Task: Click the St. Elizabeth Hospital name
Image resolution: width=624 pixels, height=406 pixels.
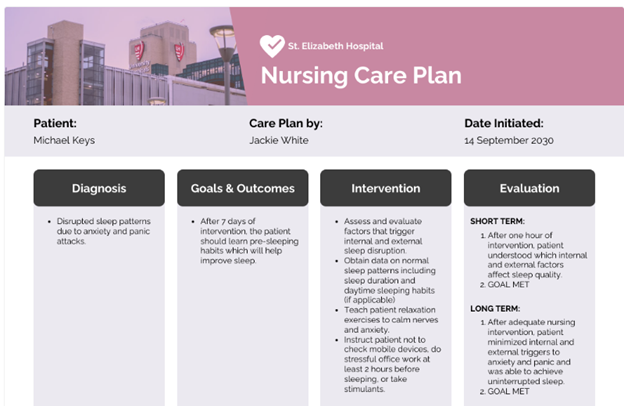Action: pyautogui.click(x=335, y=46)
